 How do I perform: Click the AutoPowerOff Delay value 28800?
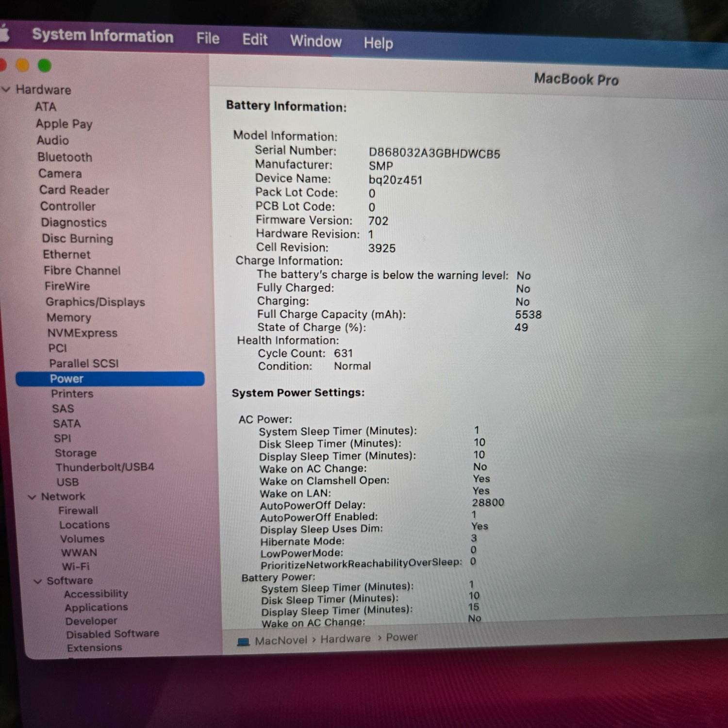[x=488, y=503]
